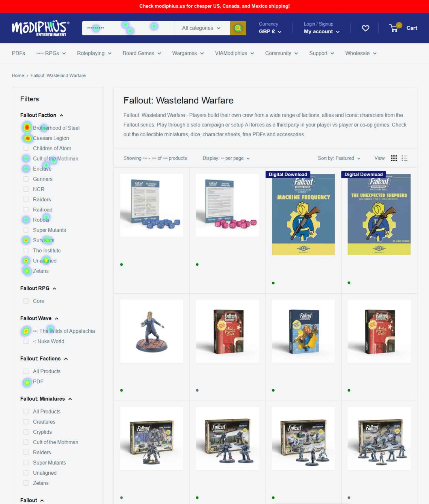This screenshot has height=504, width=429.
Task: Enable the Gunners faction filter
Action: 26,179
